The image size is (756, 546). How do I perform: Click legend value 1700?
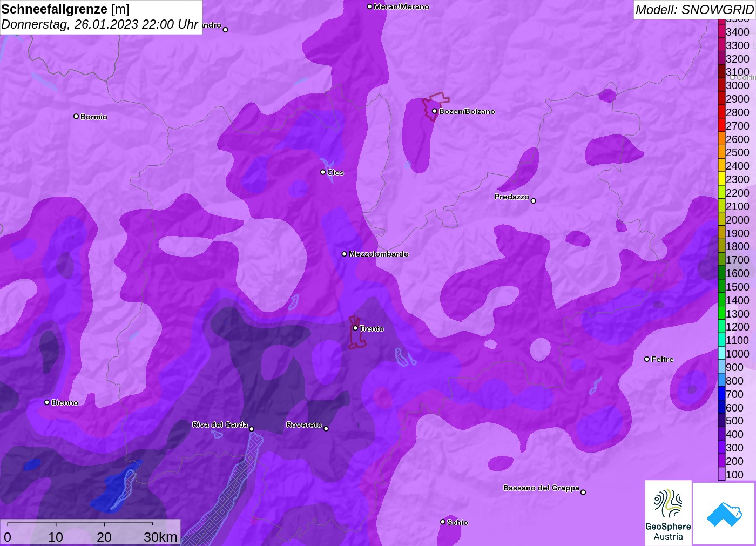click(x=738, y=260)
